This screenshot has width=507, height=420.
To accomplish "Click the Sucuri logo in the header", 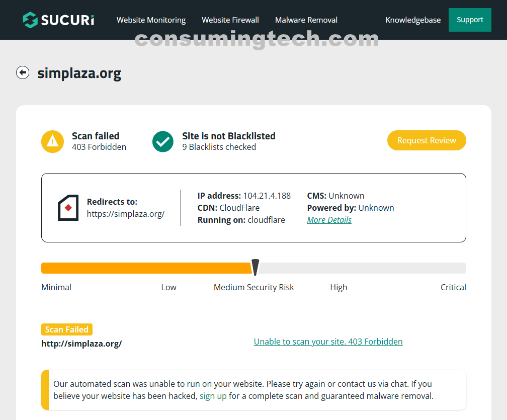I will pos(58,20).
